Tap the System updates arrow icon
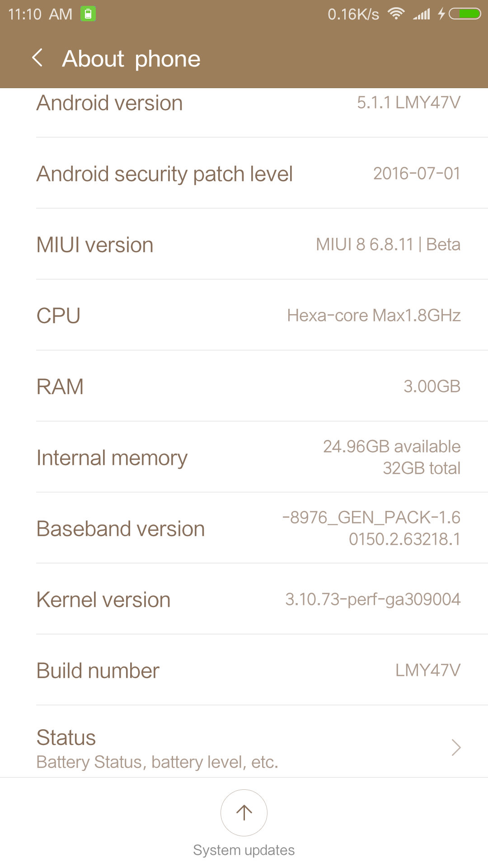Viewport: 488px width, 868px height. point(244,812)
